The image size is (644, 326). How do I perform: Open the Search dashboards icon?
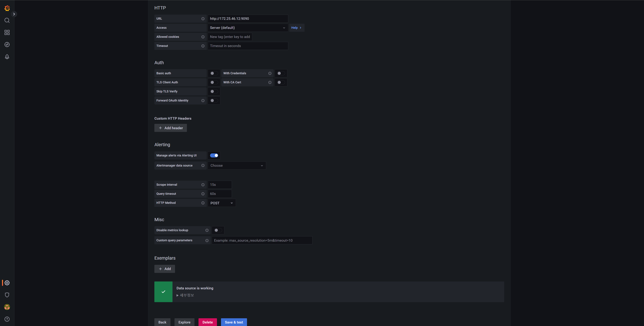tap(7, 20)
